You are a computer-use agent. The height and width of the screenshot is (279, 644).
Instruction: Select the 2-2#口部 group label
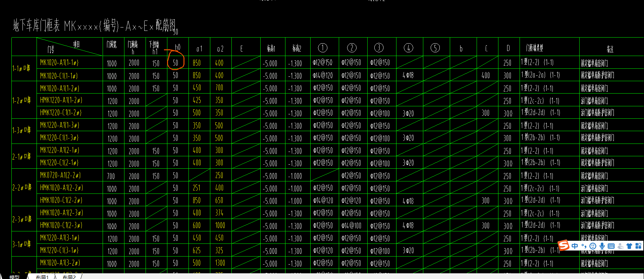click(x=22, y=187)
